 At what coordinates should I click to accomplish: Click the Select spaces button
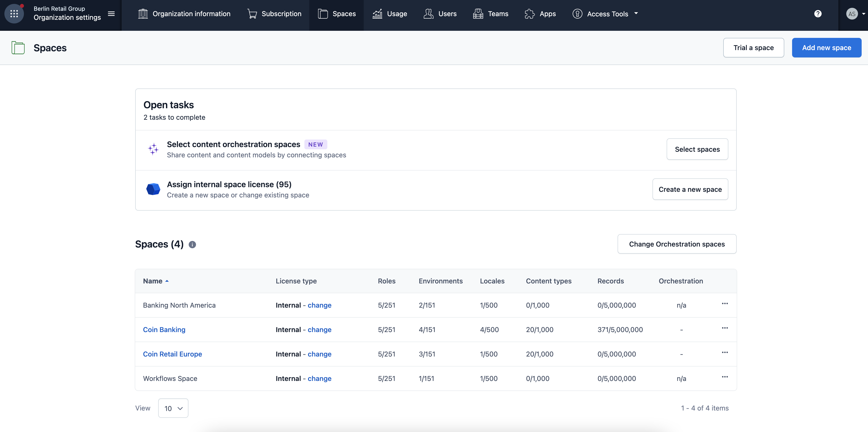pos(697,149)
